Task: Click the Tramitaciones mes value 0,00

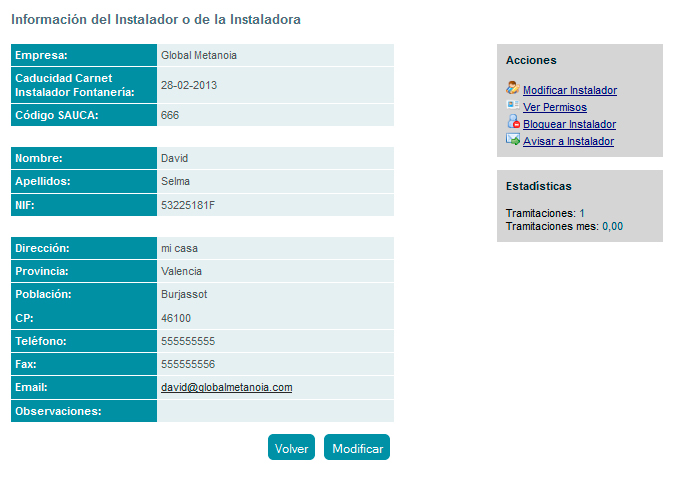Action: [612, 226]
